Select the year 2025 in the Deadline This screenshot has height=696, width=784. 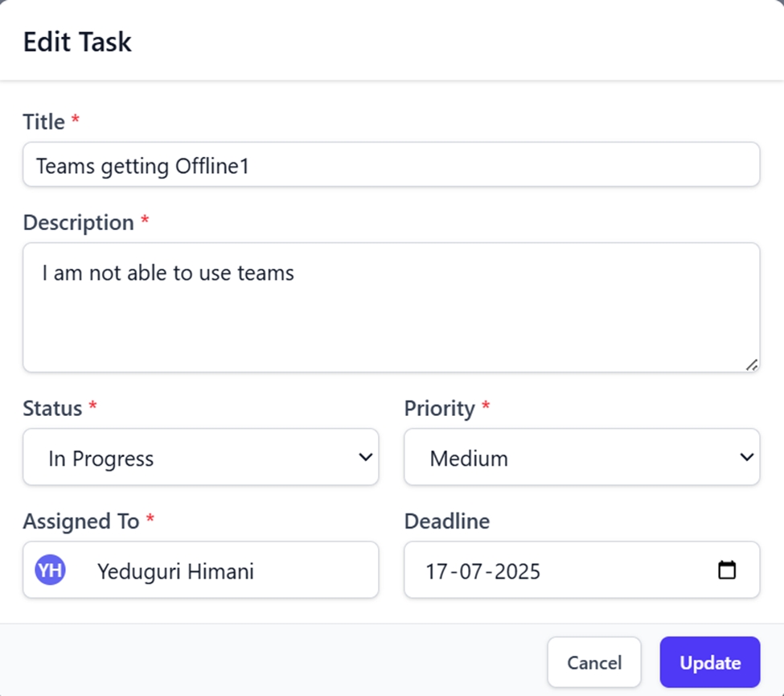click(517, 571)
